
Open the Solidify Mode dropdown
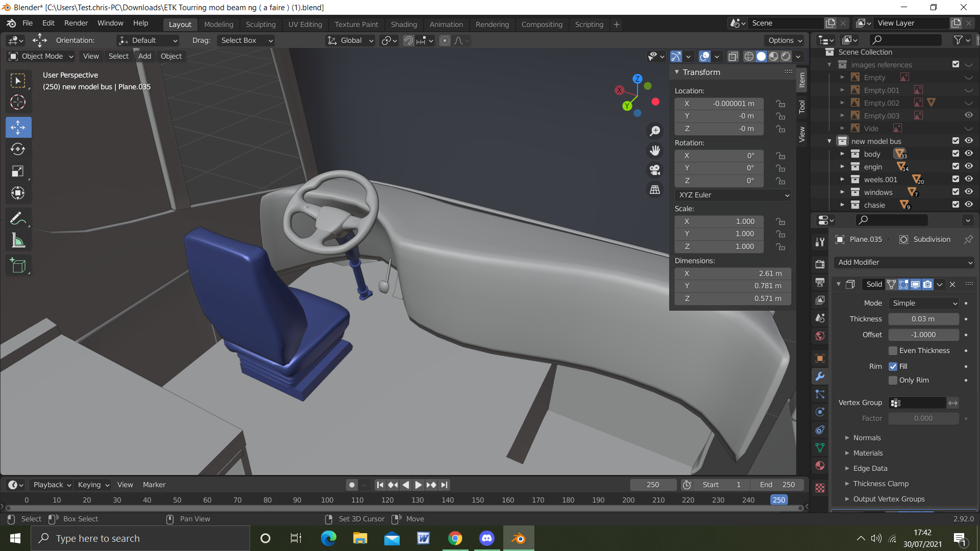924,303
